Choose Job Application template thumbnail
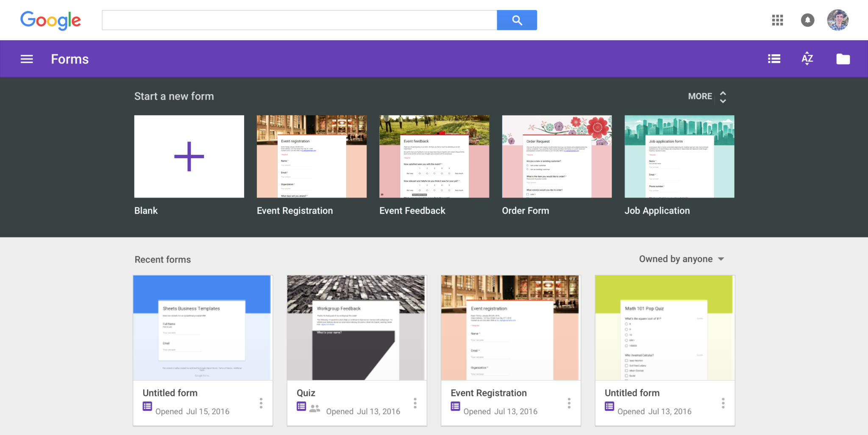 point(679,156)
